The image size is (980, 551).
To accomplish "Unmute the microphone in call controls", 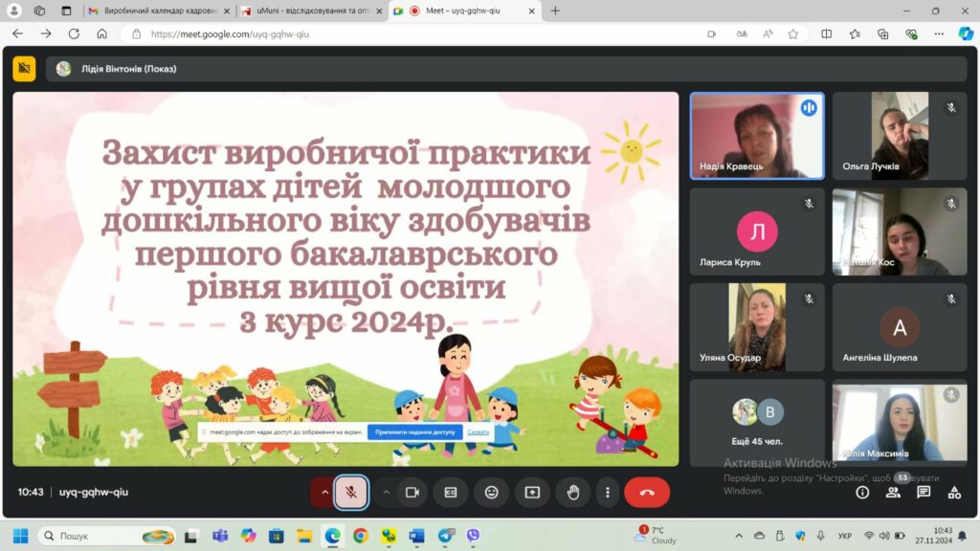I will pos(351,493).
